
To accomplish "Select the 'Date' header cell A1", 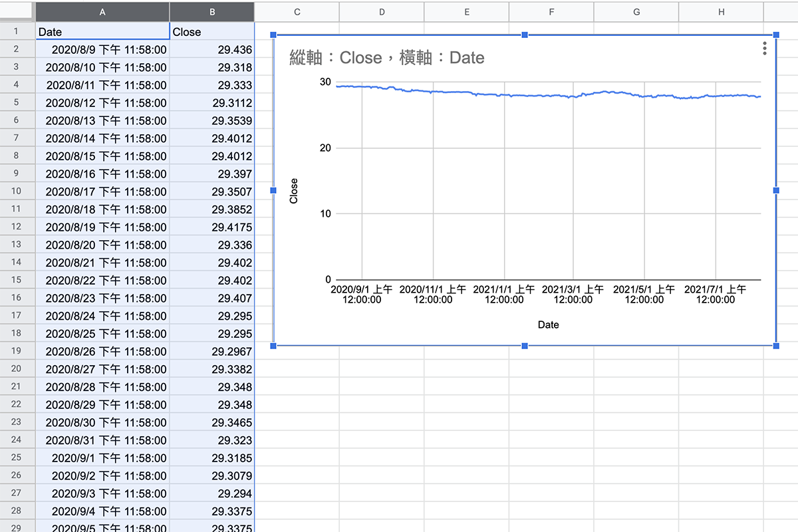I will pyautogui.click(x=102, y=31).
